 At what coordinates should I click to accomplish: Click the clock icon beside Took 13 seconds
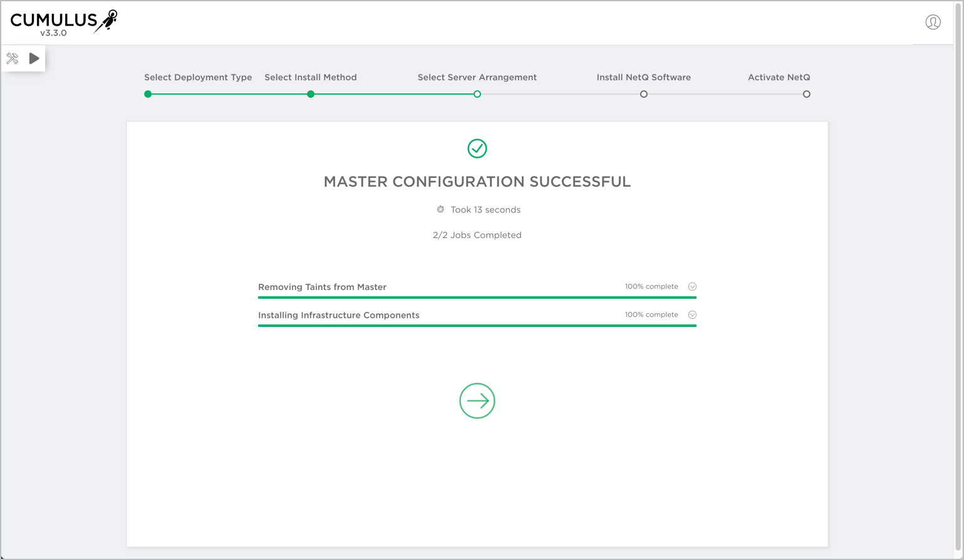pos(440,210)
